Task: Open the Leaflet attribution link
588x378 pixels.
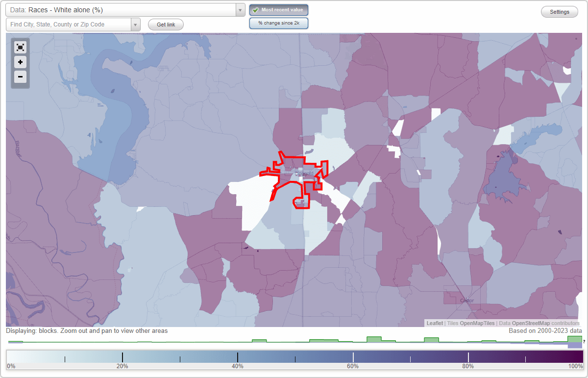Action: point(434,323)
